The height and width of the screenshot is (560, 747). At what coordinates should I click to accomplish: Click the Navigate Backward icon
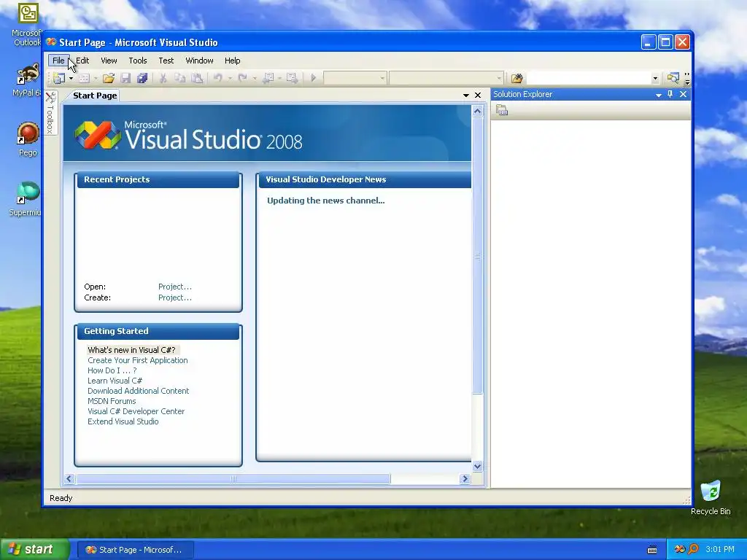click(x=268, y=78)
